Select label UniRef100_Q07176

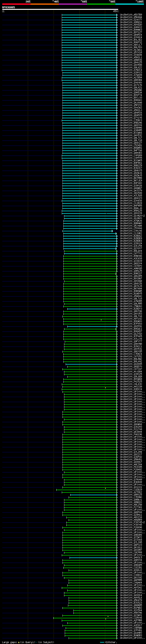point(131,85)
